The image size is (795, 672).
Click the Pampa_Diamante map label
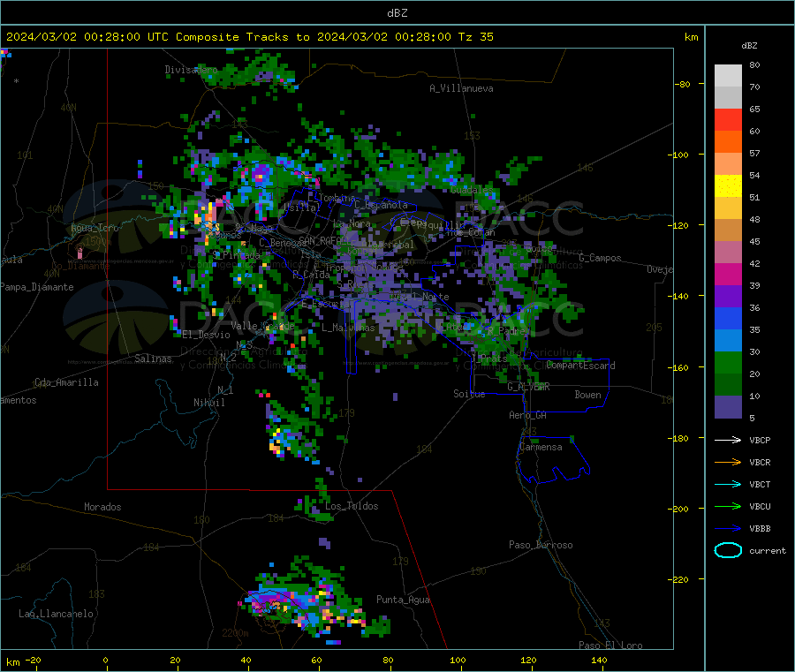pos(37,287)
